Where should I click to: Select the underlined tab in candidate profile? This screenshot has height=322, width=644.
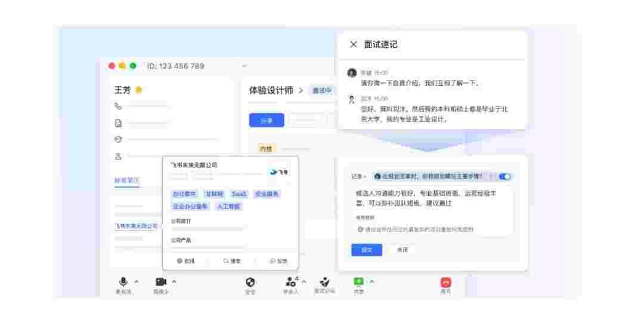[x=127, y=180]
